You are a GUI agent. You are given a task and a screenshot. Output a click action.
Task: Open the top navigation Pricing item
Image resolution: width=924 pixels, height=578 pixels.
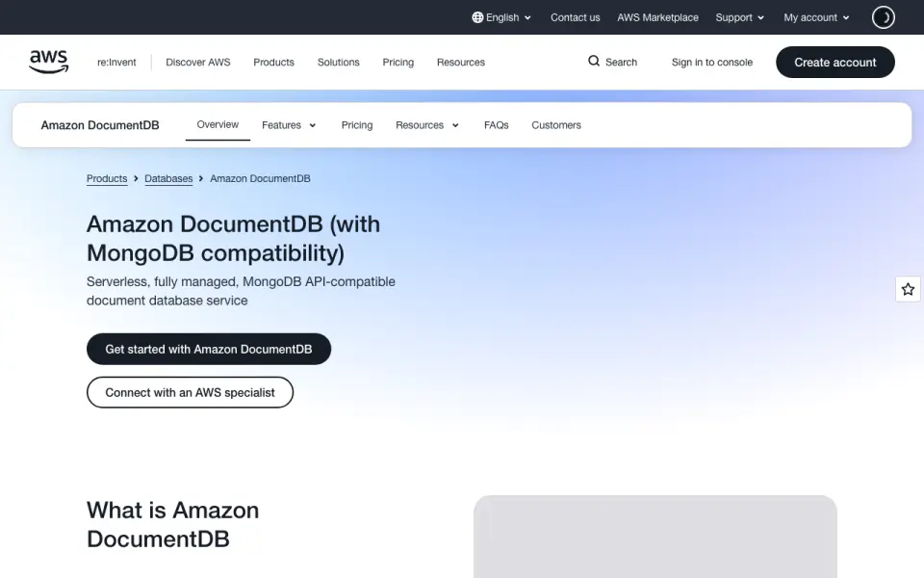click(398, 62)
